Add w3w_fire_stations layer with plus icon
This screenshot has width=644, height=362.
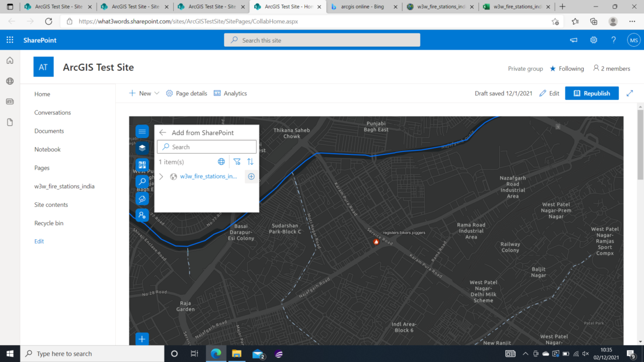(x=251, y=177)
